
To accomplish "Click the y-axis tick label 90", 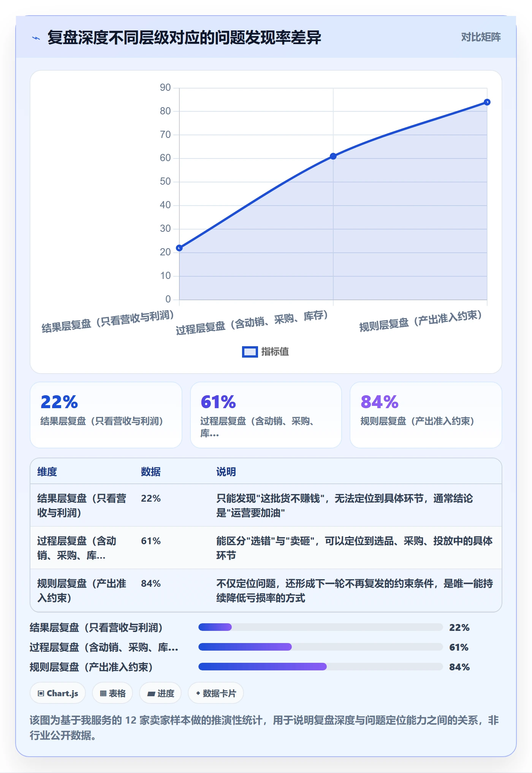I will pyautogui.click(x=165, y=88).
